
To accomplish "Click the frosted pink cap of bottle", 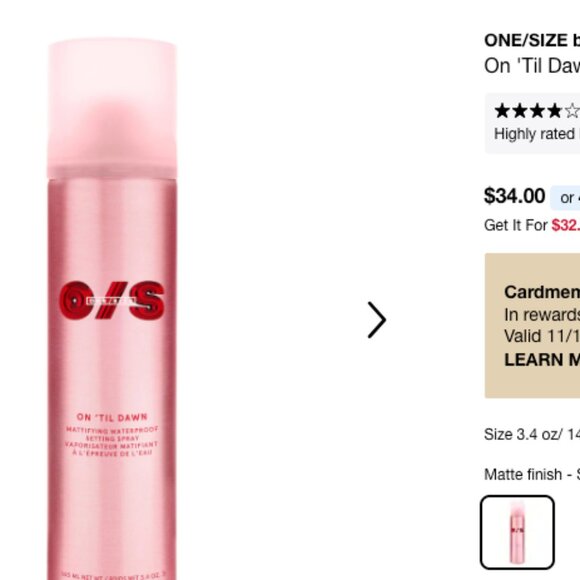I will (112, 108).
